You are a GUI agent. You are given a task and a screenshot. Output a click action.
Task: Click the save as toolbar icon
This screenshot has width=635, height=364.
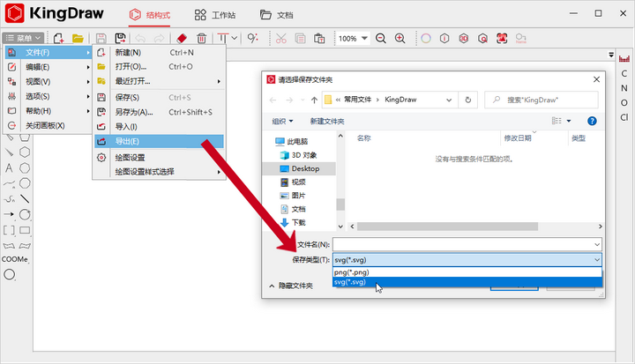[120, 39]
